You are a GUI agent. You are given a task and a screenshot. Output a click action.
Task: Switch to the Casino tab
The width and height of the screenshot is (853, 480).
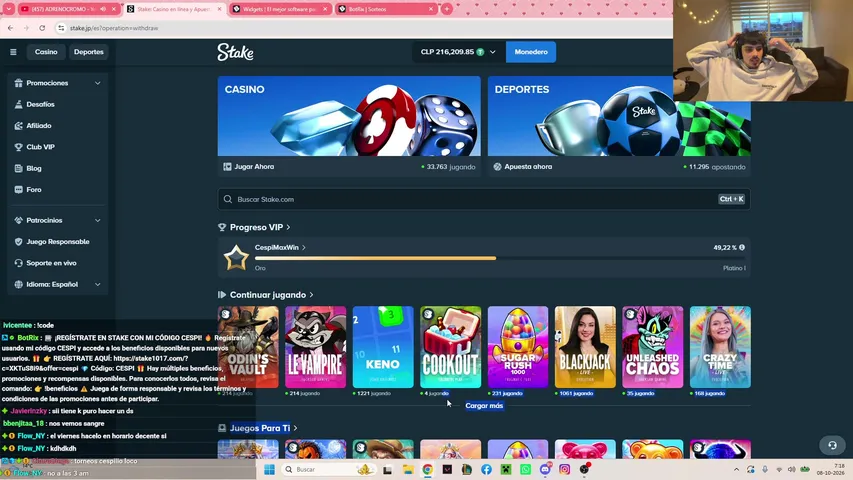46,52
